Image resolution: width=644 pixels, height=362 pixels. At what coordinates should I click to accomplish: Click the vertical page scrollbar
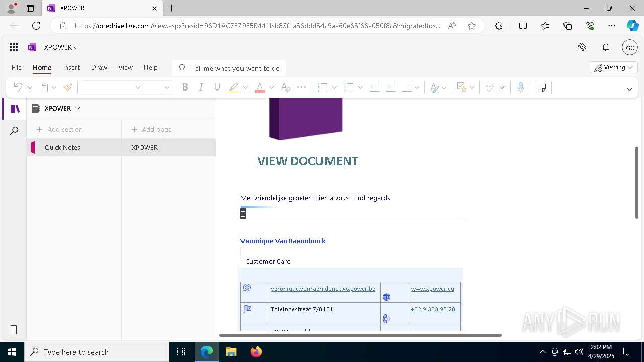[636, 183]
